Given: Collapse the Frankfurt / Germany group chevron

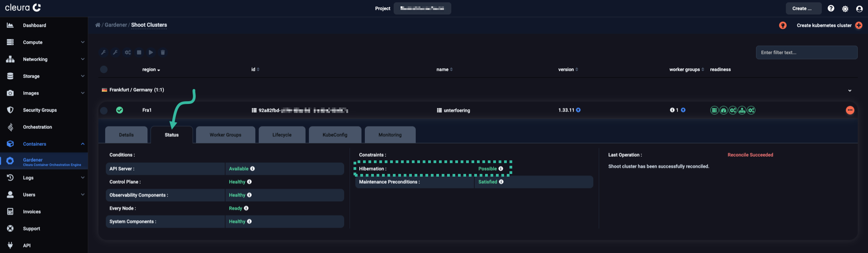Looking at the screenshot, I should pos(849,90).
